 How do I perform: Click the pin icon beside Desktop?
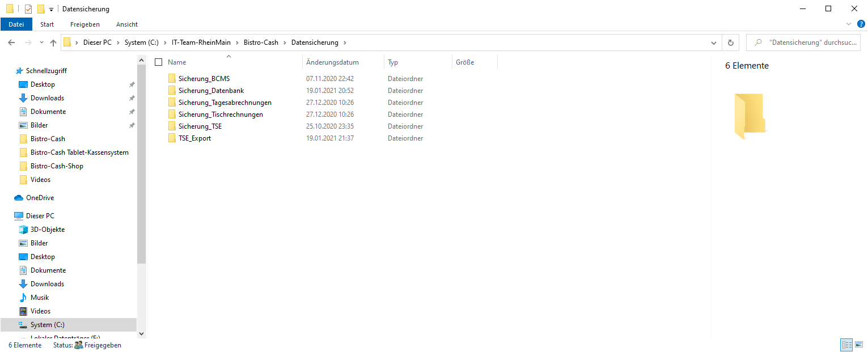[x=132, y=84]
